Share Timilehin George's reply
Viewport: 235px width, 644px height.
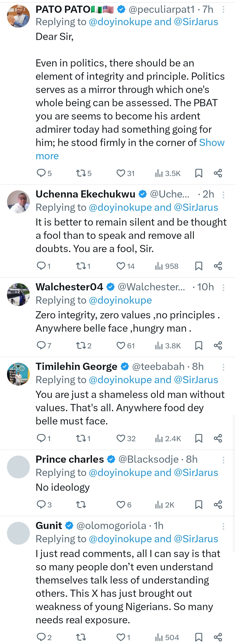tap(218, 438)
